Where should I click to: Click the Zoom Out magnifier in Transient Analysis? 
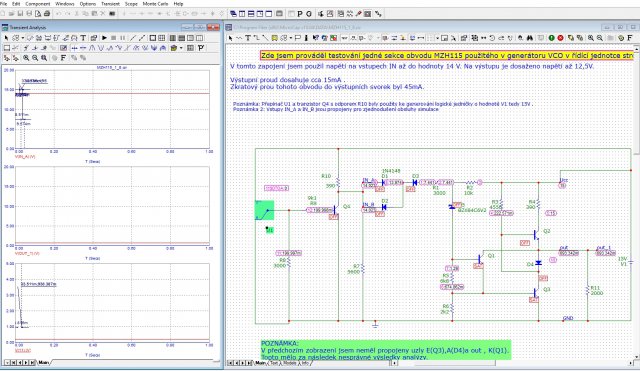tap(35, 58)
